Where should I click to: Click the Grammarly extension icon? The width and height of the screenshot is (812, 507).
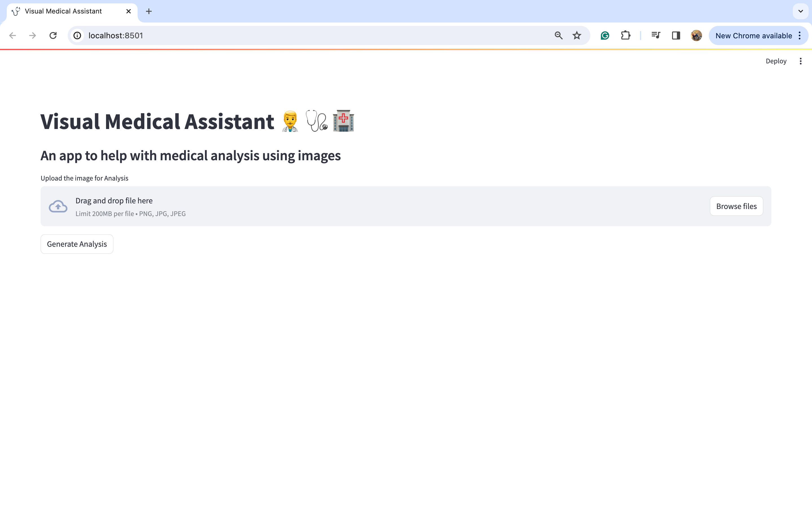point(605,35)
